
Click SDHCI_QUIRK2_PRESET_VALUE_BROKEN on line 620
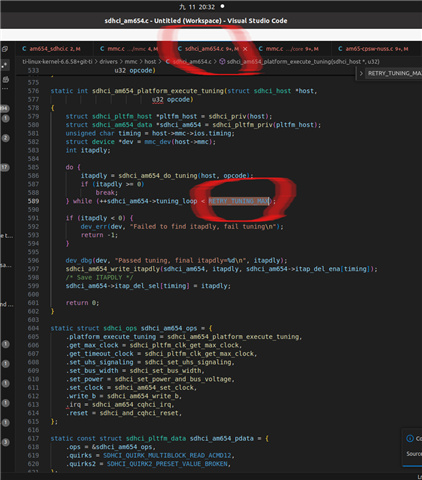coord(168,464)
